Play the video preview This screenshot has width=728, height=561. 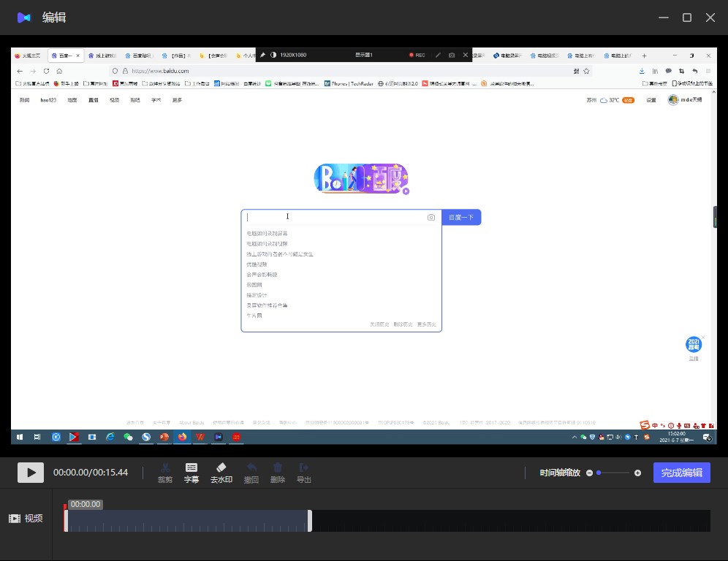point(31,473)
